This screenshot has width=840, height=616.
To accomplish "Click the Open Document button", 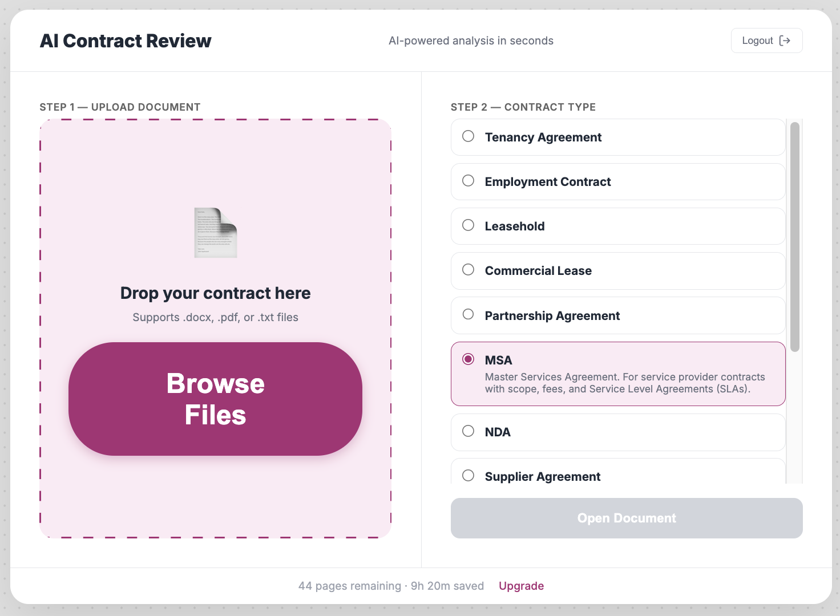I will 626,518.
